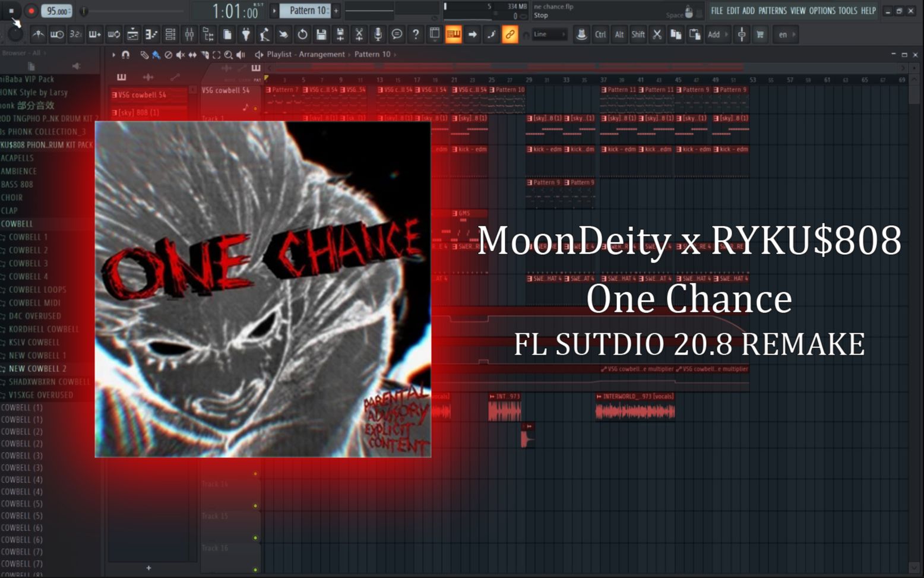This screenshot has height=578, width=924.
Task: Click the Alt modifier button
Action: 619,34
